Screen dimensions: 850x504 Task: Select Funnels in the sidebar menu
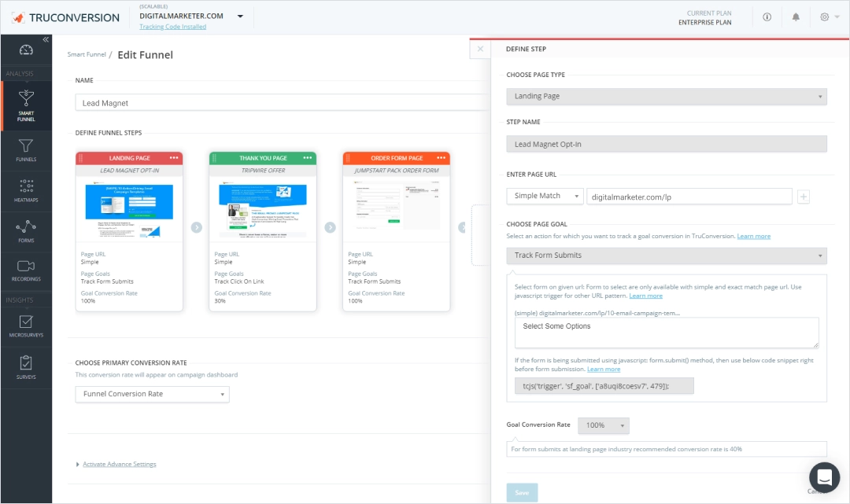click(26, 149)
